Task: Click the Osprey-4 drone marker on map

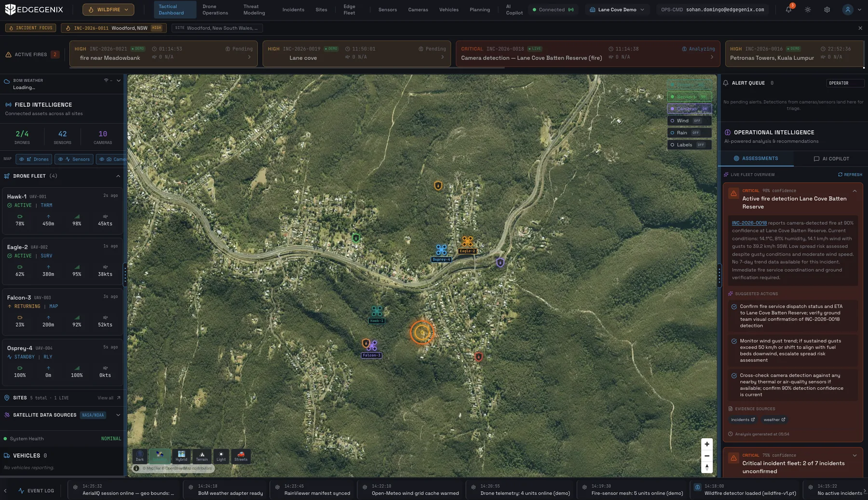Action: 441,250
